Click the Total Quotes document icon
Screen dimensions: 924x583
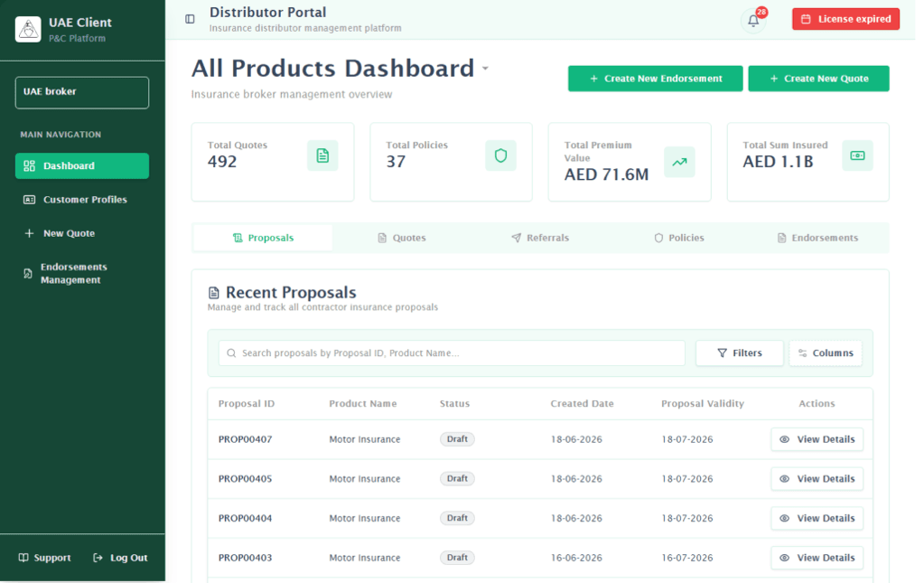click(322, 155)
